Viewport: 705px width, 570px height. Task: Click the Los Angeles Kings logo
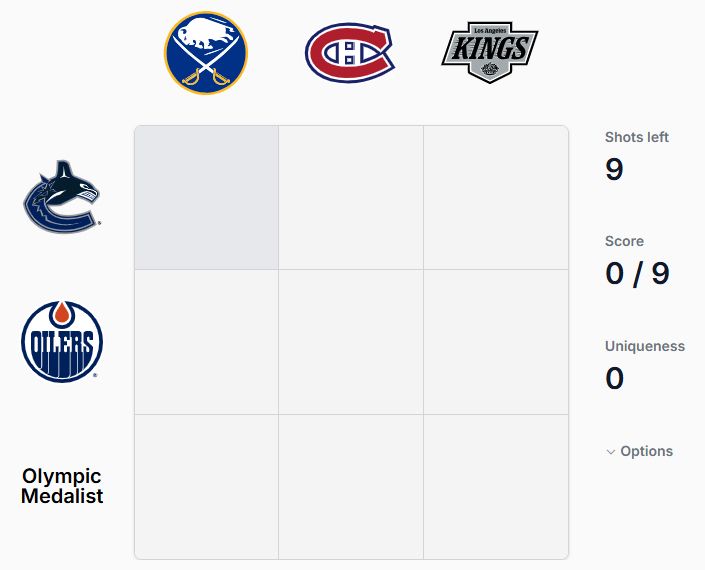490,52
